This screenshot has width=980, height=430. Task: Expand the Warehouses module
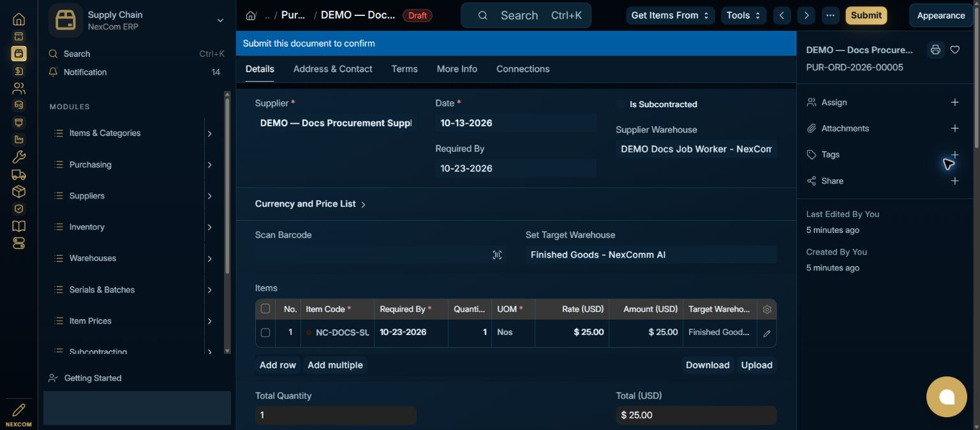[209, 258]
